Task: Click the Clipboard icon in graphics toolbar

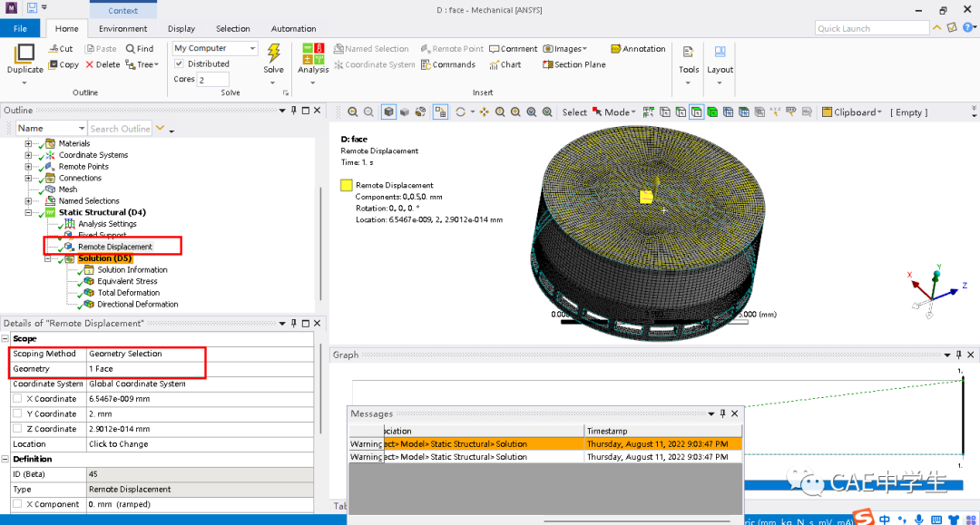Action: pos(827,112)
